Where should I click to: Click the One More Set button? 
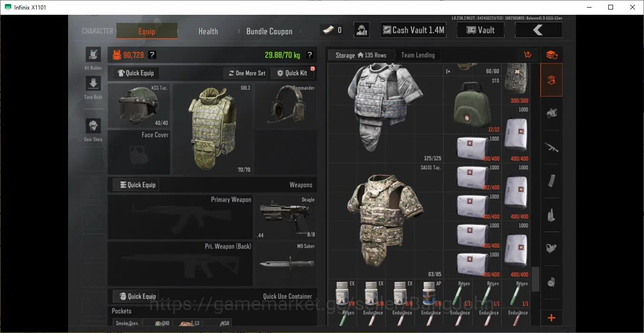tap(246, 73)
